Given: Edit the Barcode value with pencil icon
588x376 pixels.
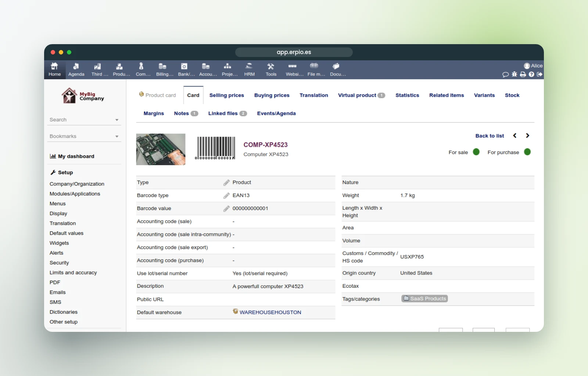Looking at the screenshot, I should [x=226, y=209].
